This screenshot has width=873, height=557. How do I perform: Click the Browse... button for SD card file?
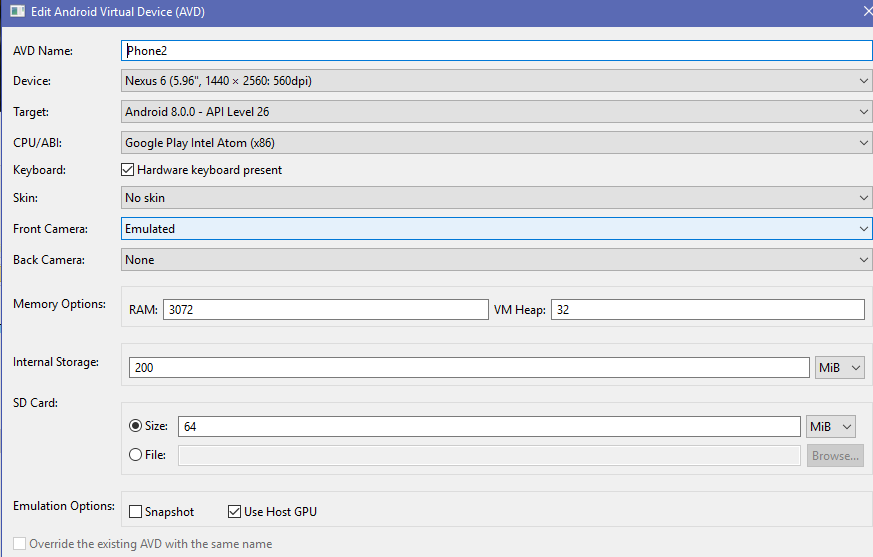835,456
